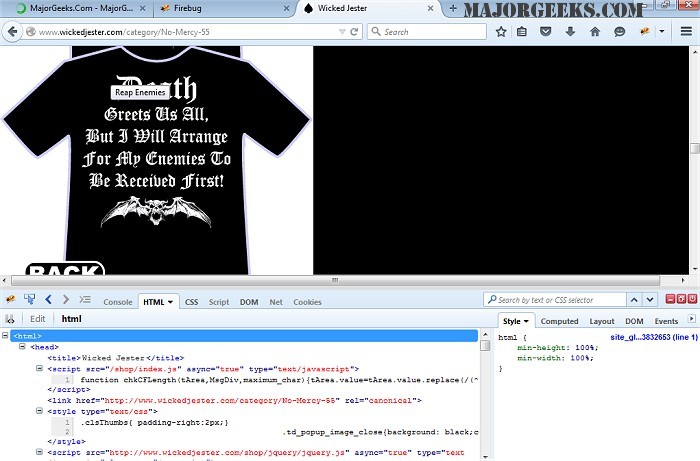Click the T-shirt product image
Viewport: 700px width, 461px height.
pos(156,161)
